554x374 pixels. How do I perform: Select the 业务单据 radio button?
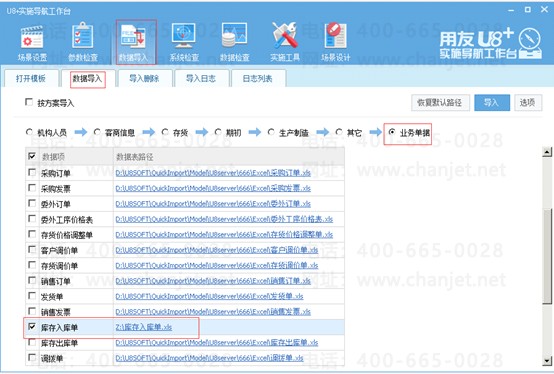[x=392, y=132]
